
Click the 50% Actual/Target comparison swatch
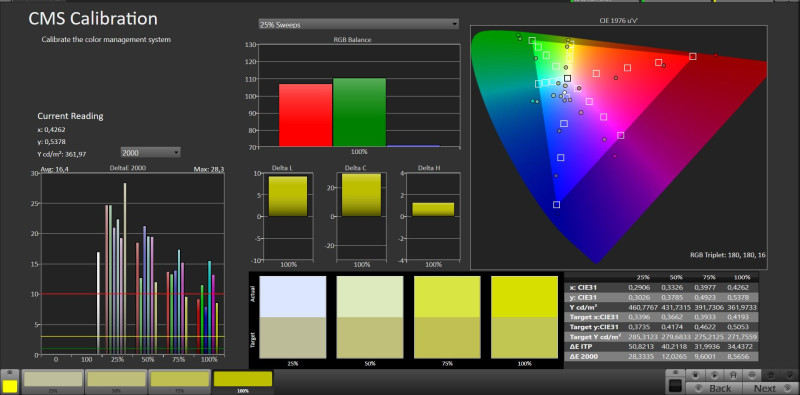tap(370, 317)
